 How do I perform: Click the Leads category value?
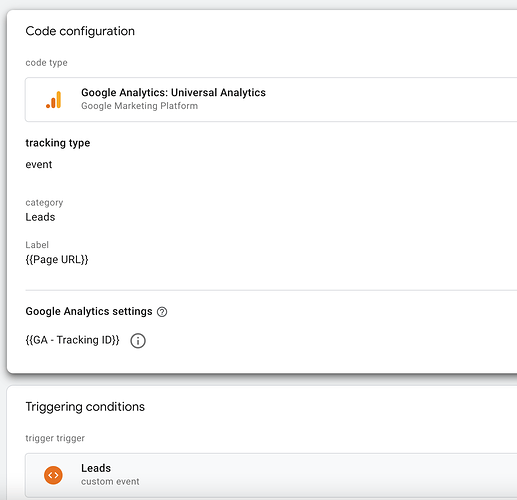pyautogui.click(x=40, y=217)
